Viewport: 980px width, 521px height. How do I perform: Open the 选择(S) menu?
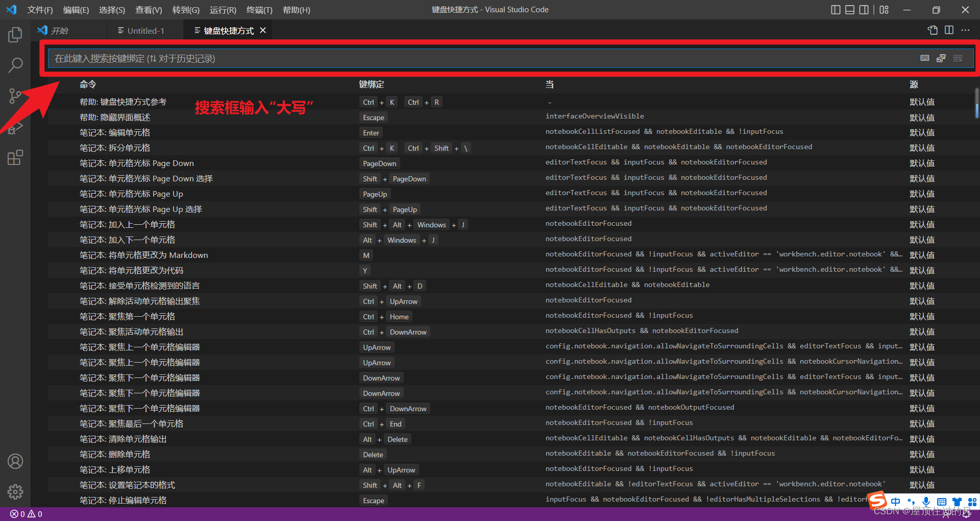click(x=112, y=10)
